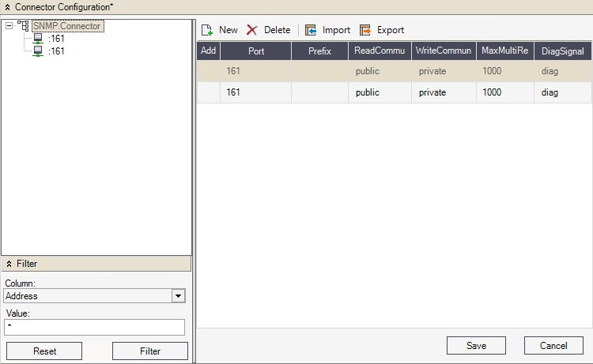This screenshot has height=364, width=593.
Task: Collapse the Connector Configuration panel header
Action: coord(7,6)
